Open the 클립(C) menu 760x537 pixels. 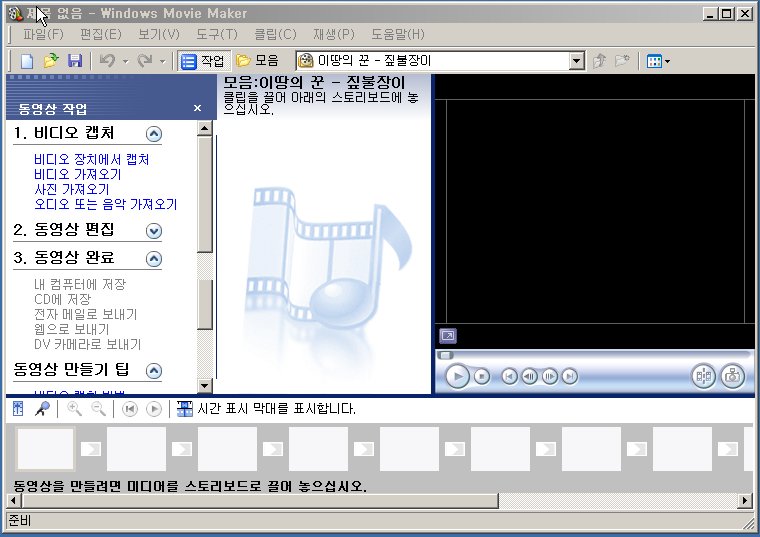tap(275, 34)
